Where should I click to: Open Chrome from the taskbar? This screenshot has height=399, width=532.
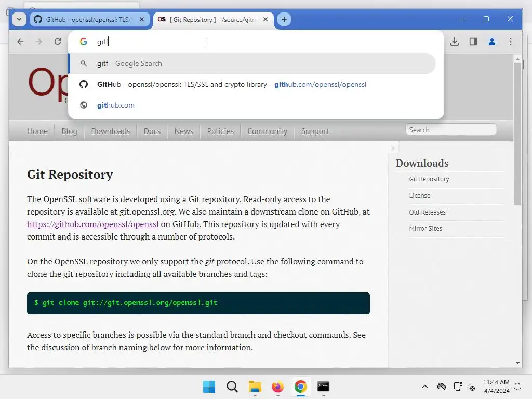(301, 387)
